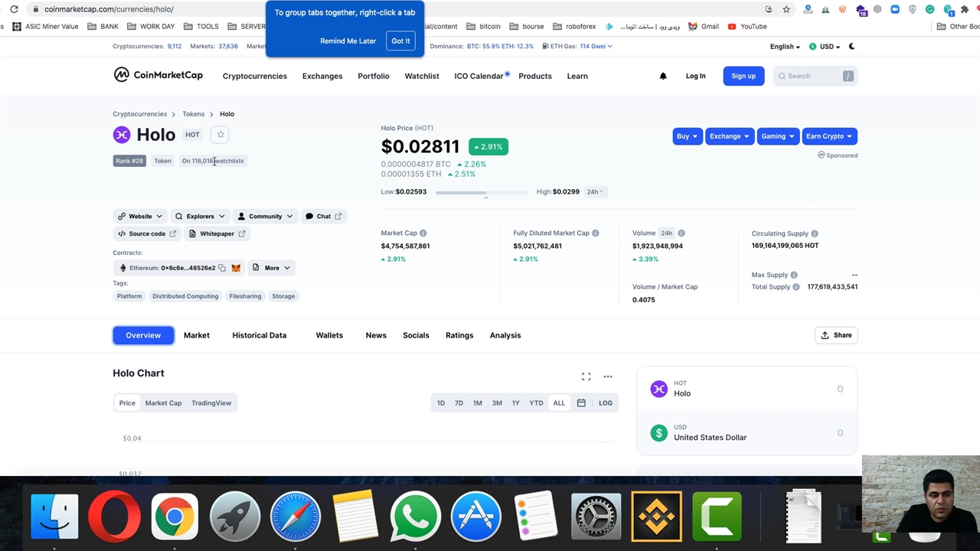
Task: Dismiss the tip with Got It
Action: click(x=400, y=41)
